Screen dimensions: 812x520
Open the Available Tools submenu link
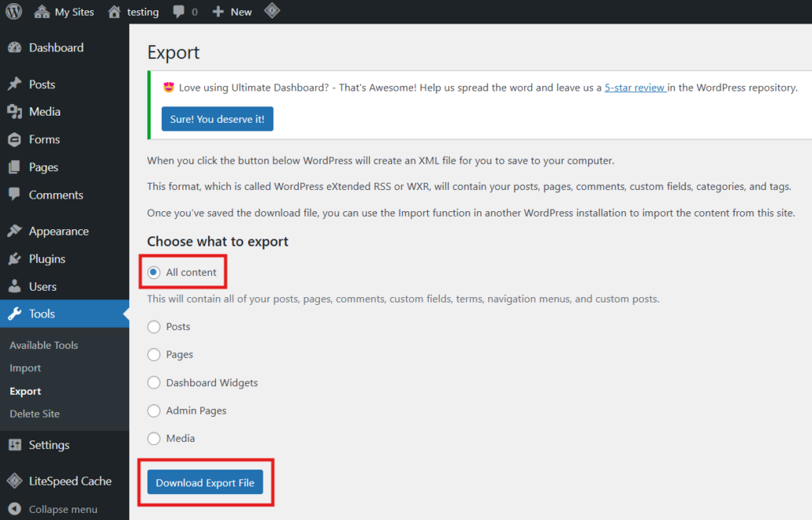coord(43,345)
